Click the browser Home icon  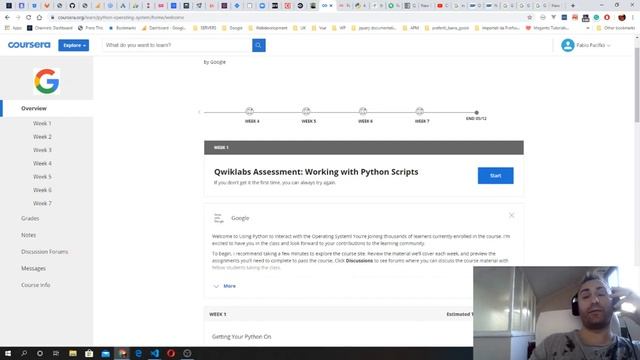(39, 18)
